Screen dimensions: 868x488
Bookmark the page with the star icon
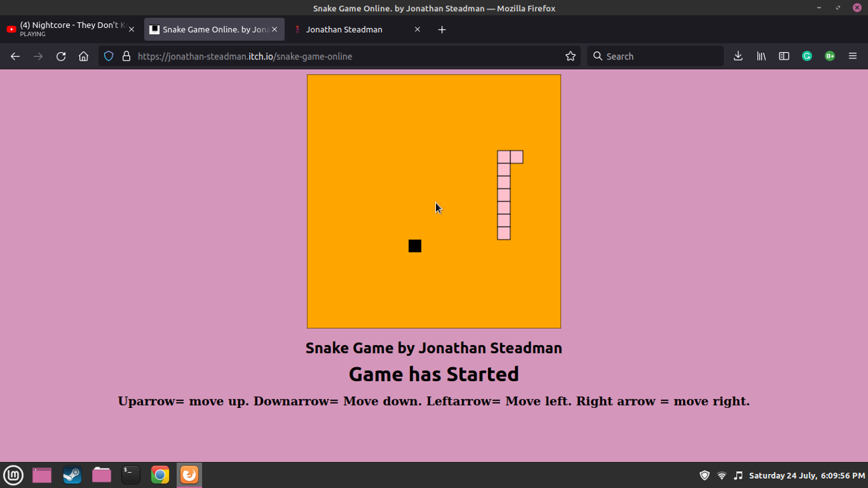(x=570, y=56)
